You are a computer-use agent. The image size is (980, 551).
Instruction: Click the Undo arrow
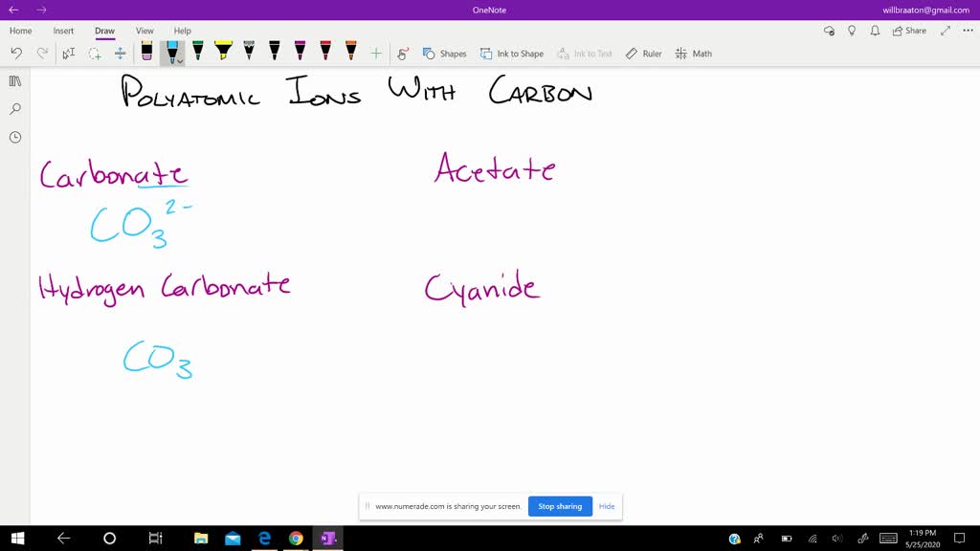pyautogui.click(x=16, y=54)
